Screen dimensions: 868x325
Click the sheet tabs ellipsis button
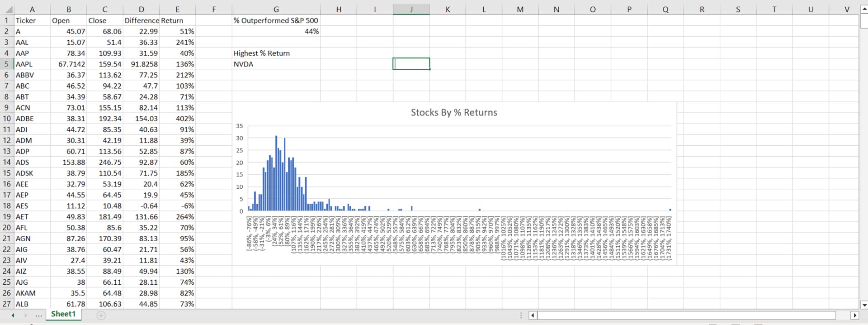coord(39,315)
